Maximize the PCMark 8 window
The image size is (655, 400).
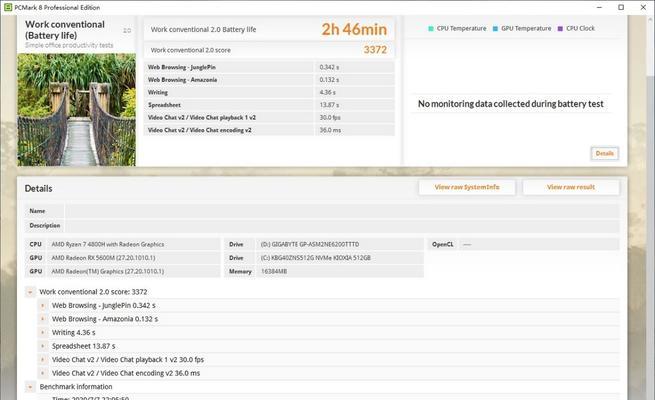(x=621, y=7)
